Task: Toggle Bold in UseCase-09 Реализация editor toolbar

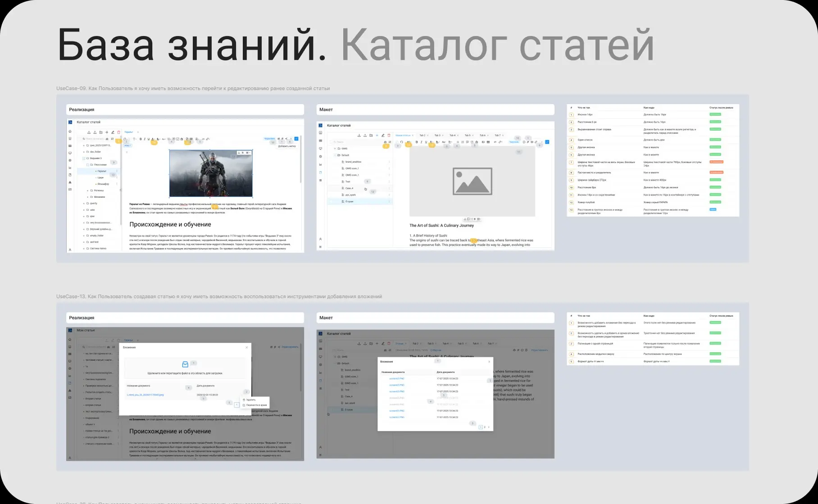Action: pos(141,139)
